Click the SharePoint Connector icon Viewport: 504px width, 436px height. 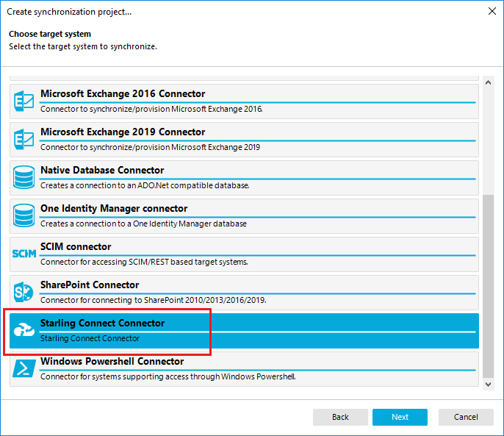click(24, 293)
